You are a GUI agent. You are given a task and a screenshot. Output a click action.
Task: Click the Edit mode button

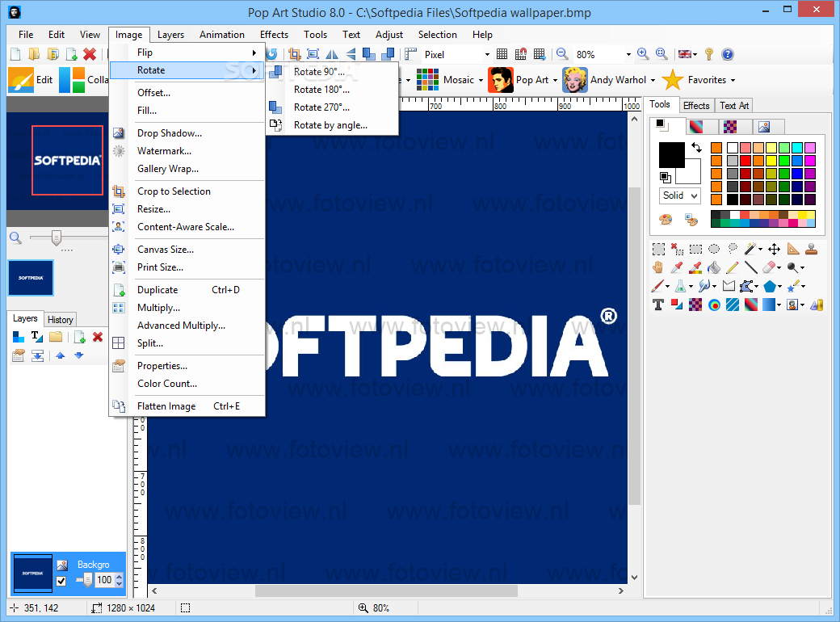(x=31, y=80)
